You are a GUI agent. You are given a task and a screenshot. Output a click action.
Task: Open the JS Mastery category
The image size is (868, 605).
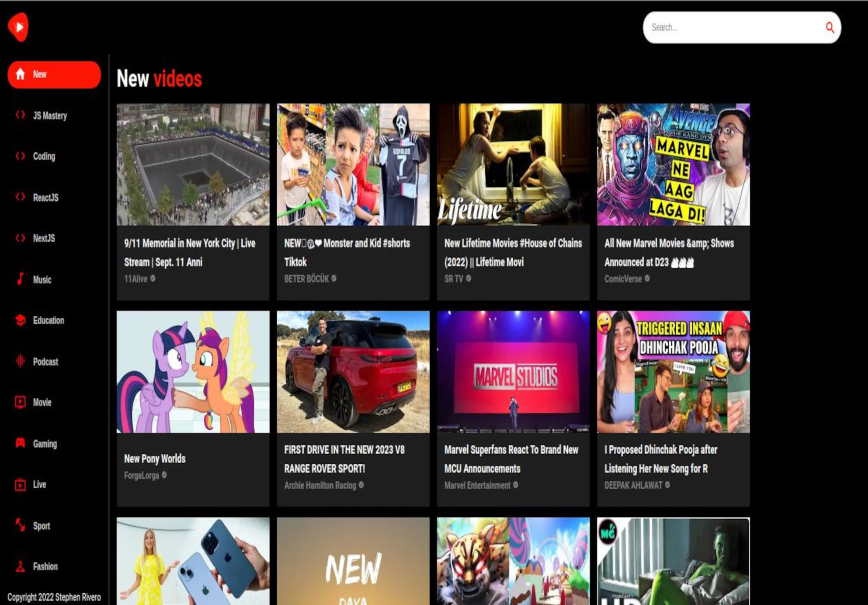pos(50,115)
